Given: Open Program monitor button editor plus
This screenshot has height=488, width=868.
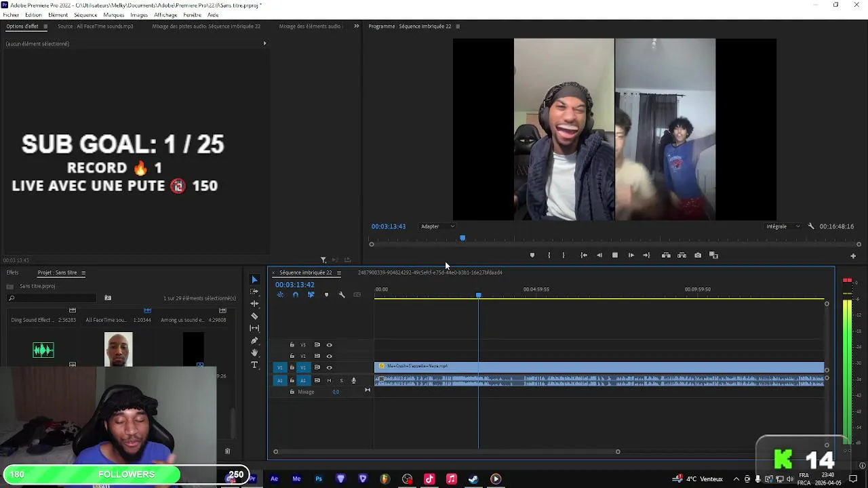Looking at the screenshot, I should (x=853, y=256).
